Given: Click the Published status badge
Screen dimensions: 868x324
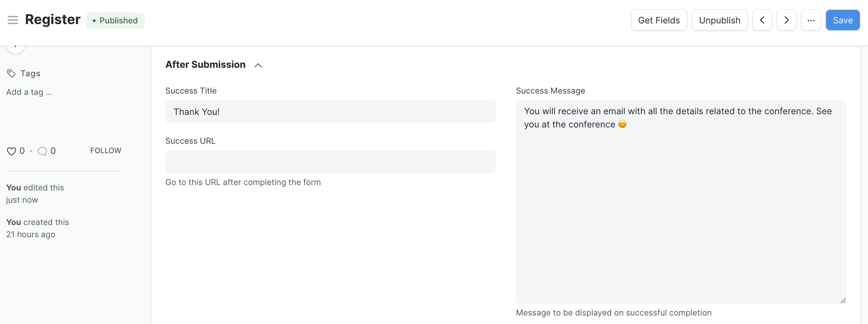Looking at the screenshot, I should (115, 20).
